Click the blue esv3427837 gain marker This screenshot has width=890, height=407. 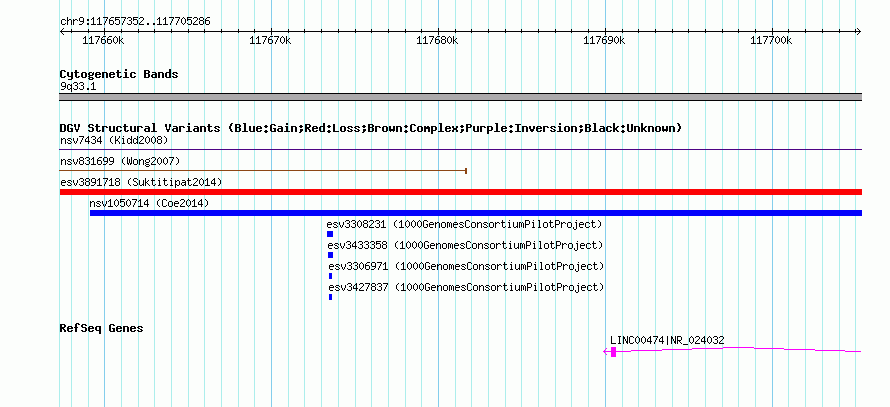point(330,297)
